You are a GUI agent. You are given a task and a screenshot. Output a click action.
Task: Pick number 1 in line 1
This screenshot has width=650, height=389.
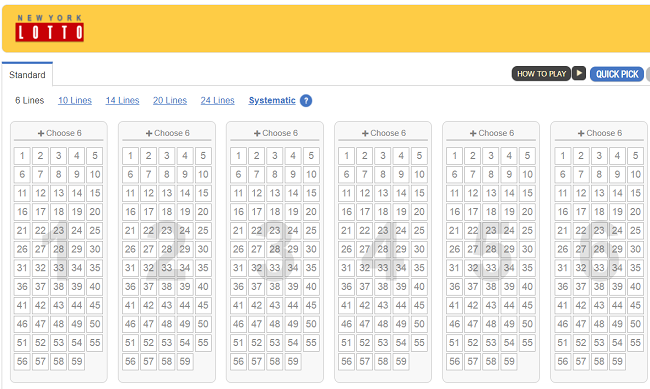pyautogui.click(x=22, y=156)
